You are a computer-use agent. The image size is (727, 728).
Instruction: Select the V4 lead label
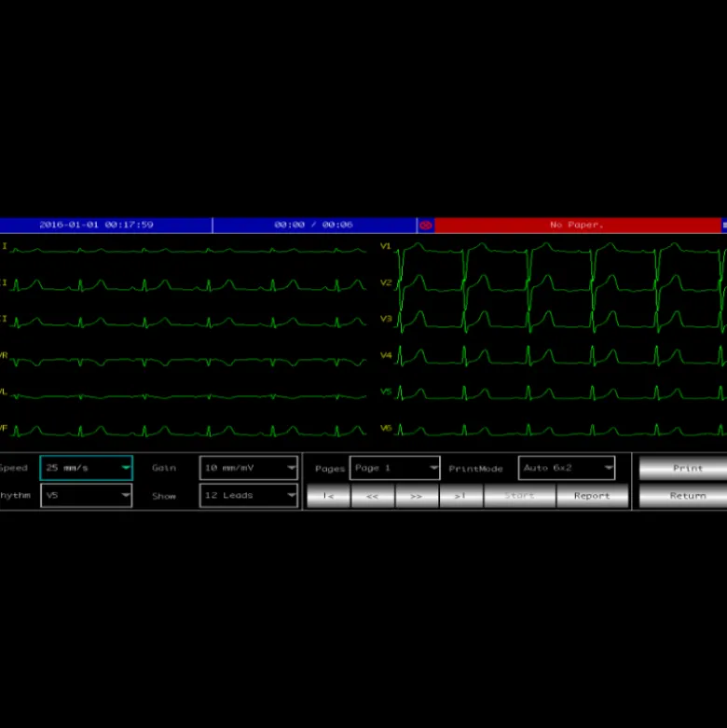coord(386,355)
